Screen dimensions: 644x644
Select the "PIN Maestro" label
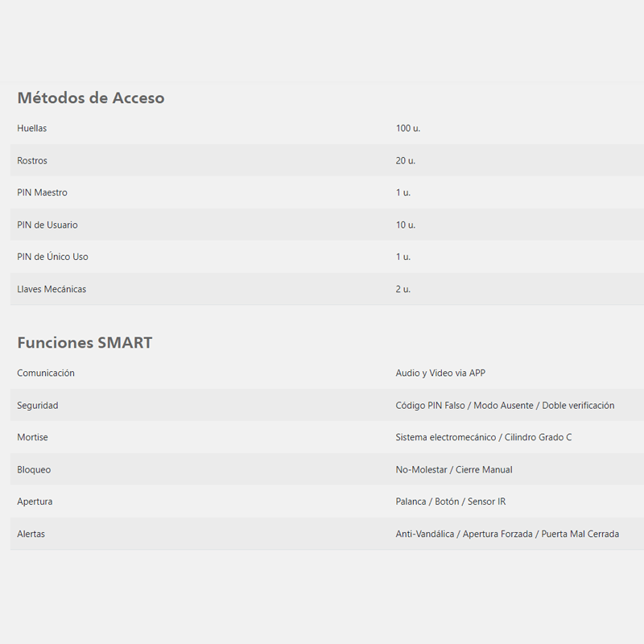pos(42,193)
